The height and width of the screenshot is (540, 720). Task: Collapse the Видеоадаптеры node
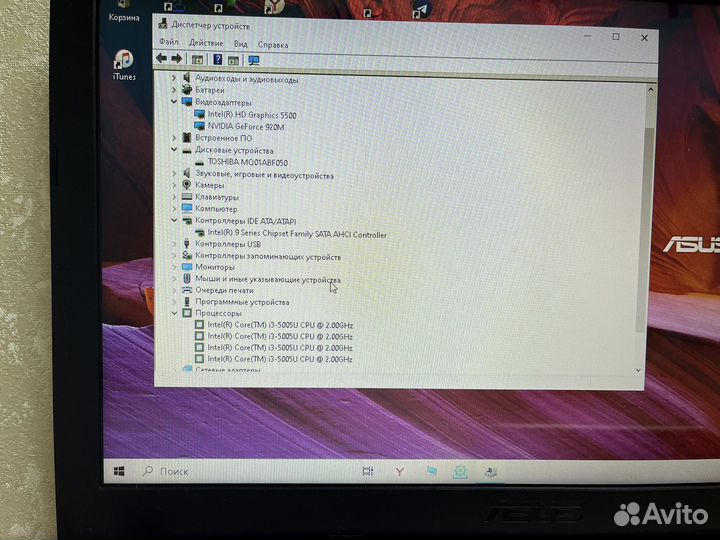[x=174, y=101]
